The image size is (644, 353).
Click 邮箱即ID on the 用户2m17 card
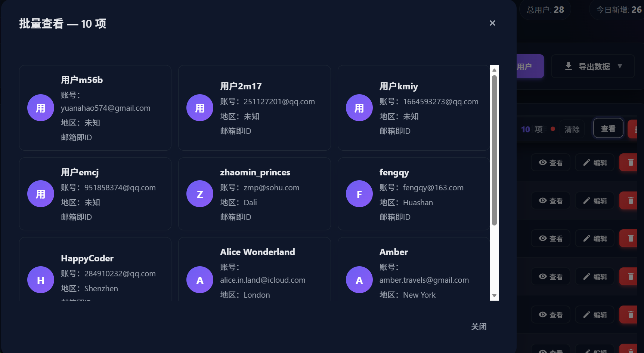[x=236, y=131]
